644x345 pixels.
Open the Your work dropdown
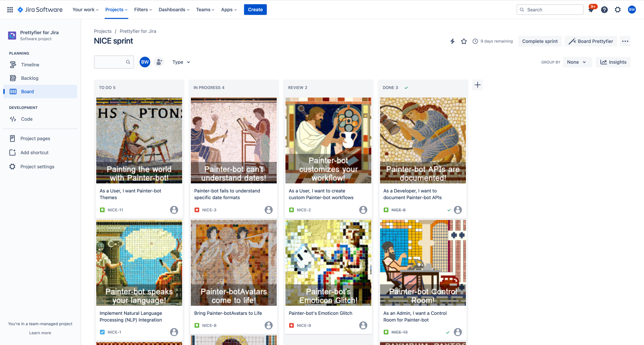pyautogui.click(x=86, y=10)
